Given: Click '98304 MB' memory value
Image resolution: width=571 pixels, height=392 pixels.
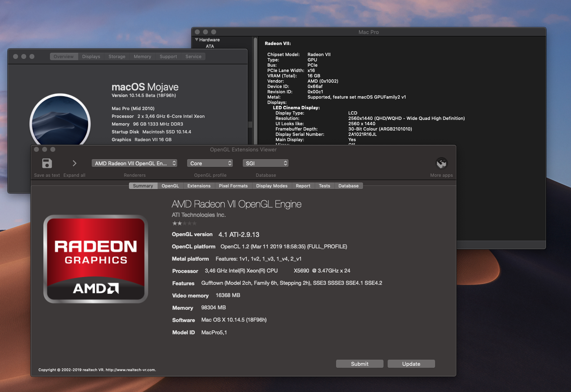Looking at the screenshot, I should 214,307.
